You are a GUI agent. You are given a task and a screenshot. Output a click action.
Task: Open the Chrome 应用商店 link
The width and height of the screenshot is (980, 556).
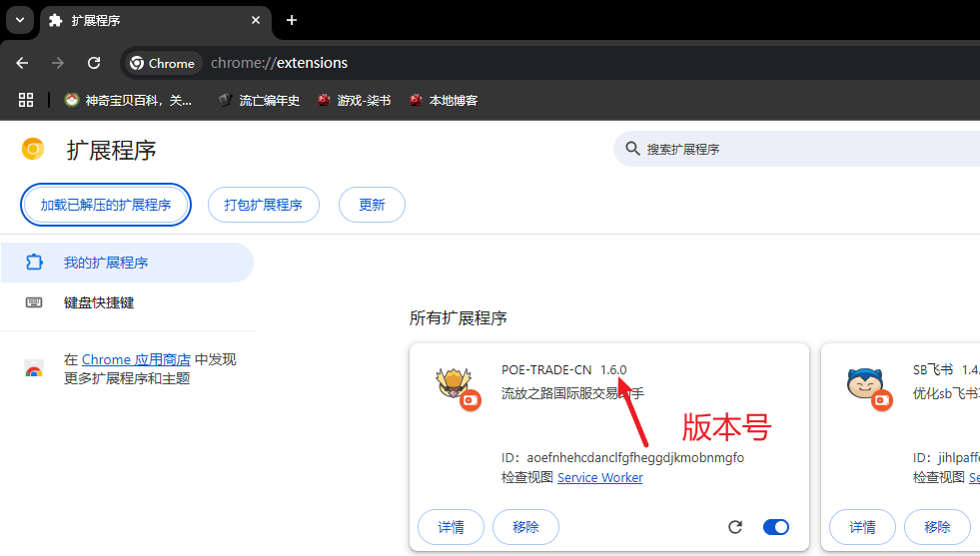click(136, 359)
